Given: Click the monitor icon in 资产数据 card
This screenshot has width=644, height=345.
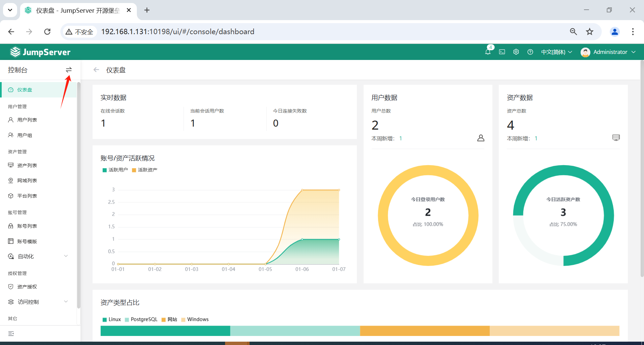Looking at the screenshot, I should coord(616,138).
